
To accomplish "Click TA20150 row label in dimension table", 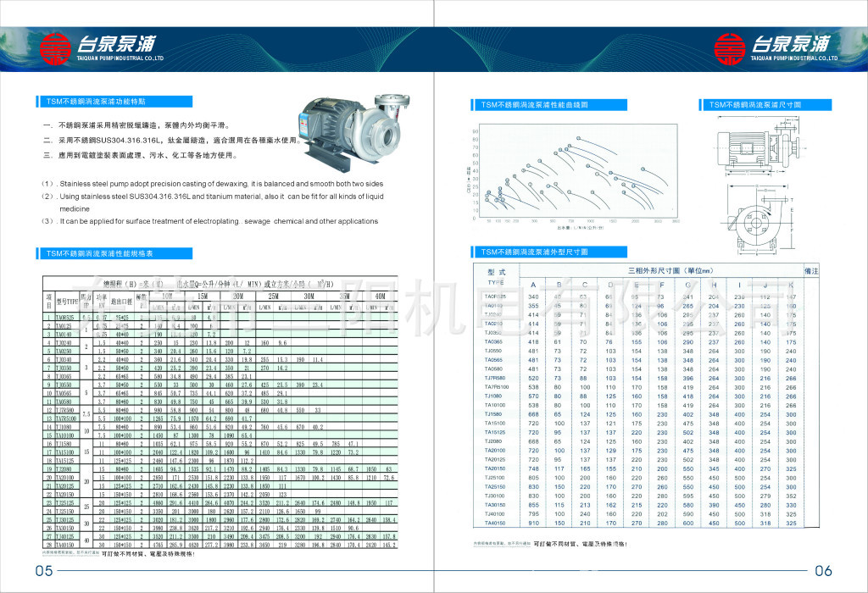I will click(495, 468).
